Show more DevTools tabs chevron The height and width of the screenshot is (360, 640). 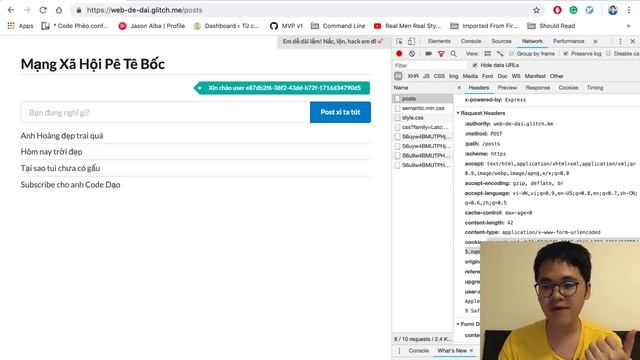(x=596, y=41)
